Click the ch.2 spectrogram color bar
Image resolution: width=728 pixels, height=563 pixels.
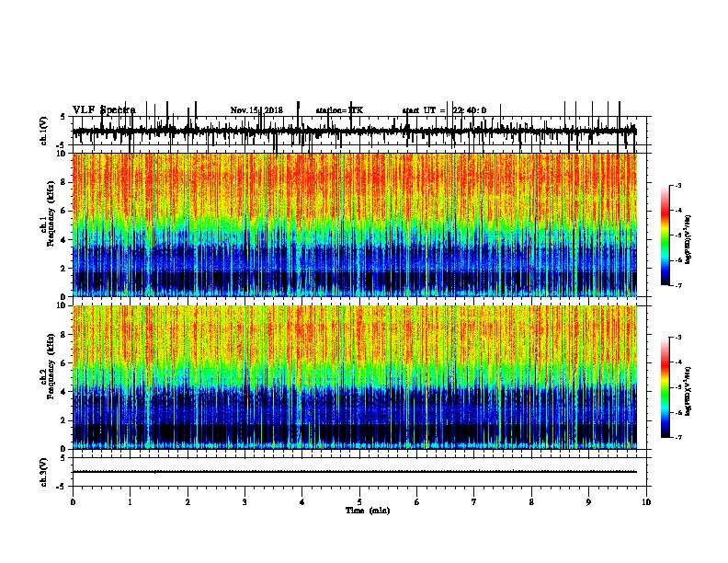[665, 387]
